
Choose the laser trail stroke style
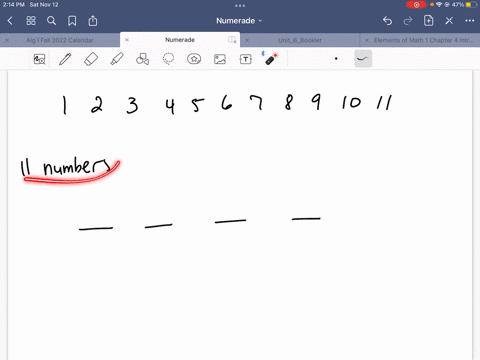click(x=363, y=59)
